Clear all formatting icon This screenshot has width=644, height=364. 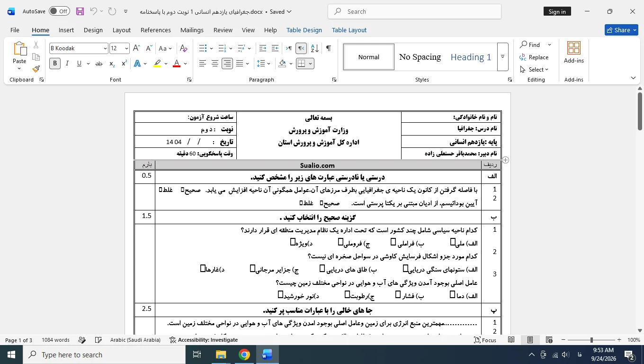[184, 48]
